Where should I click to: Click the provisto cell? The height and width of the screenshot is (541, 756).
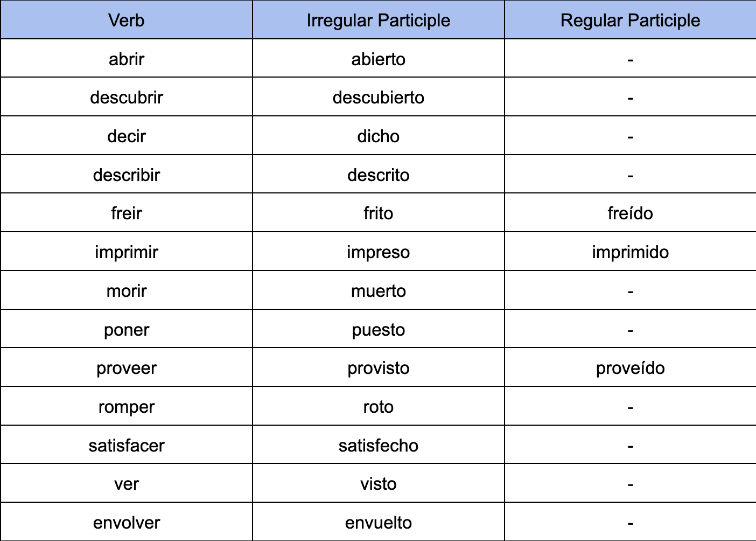click(x=378, y=368)
